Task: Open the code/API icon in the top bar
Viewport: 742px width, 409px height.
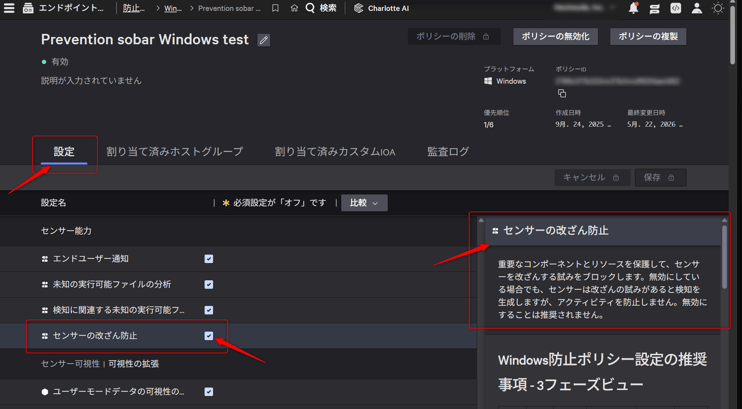Action: coord(676,8)
